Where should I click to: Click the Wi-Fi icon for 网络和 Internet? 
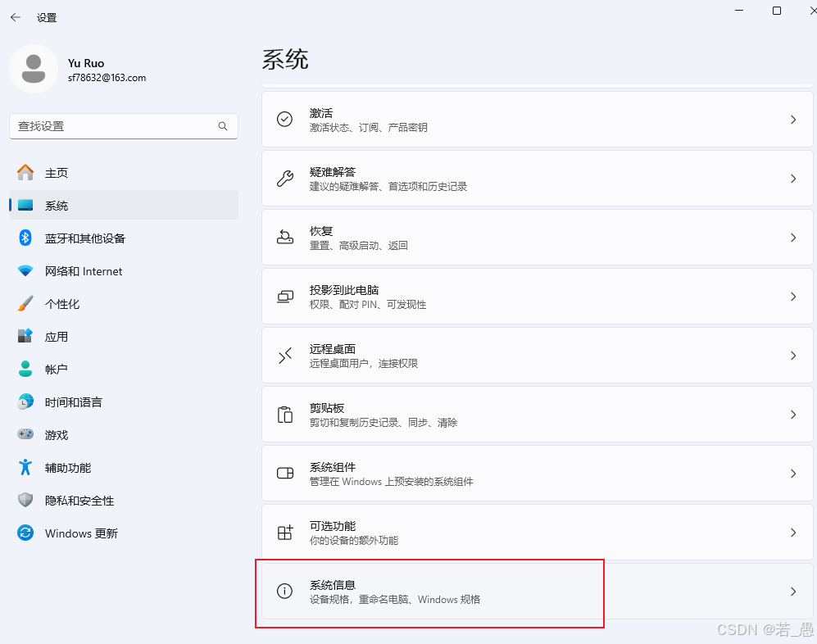[25, 271]
